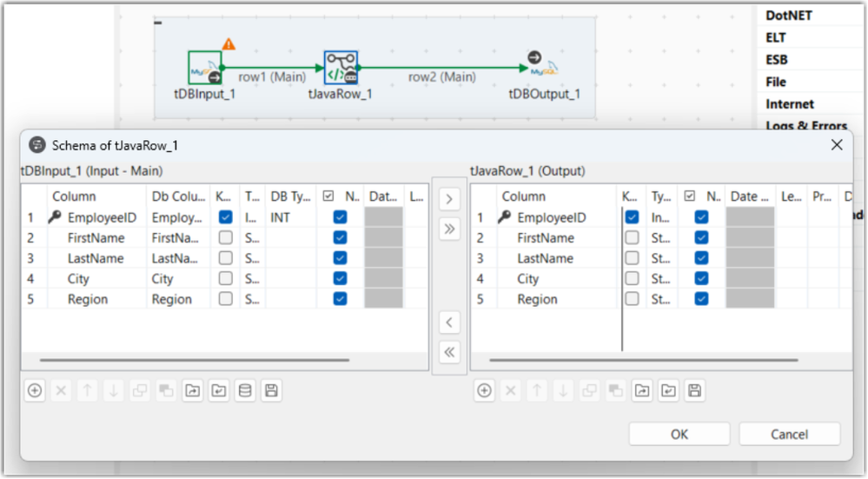868x479 pixels.
Task: Open the Internet palette category
Action: pos(790,104)
